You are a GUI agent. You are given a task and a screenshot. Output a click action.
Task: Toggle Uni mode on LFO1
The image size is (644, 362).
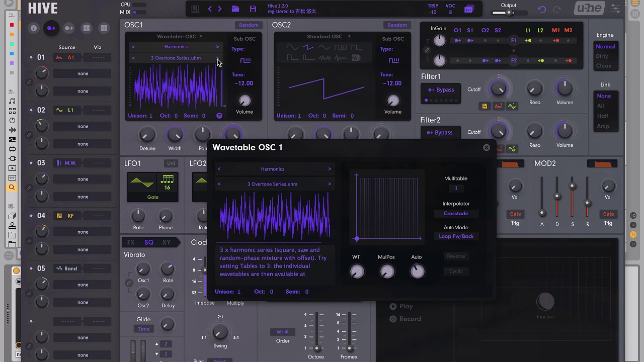point(171,163)
